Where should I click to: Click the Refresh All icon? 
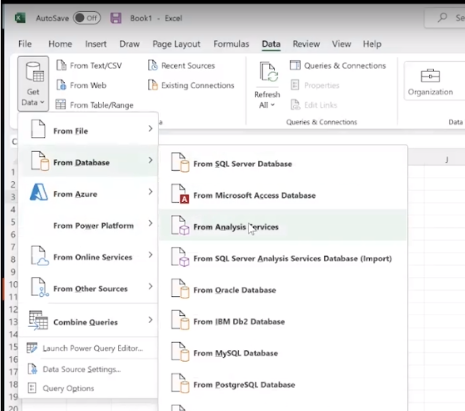[269, 72]
